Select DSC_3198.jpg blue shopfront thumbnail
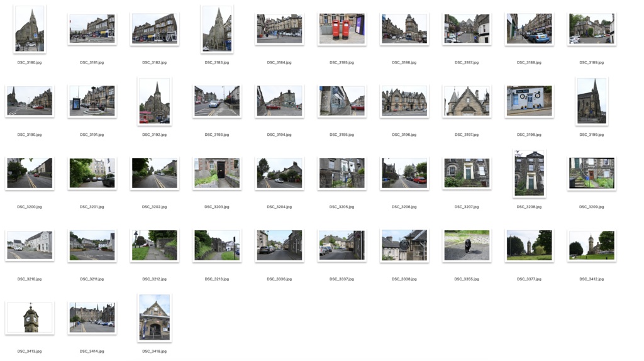The image size is (644, 361). click(529, 101)
